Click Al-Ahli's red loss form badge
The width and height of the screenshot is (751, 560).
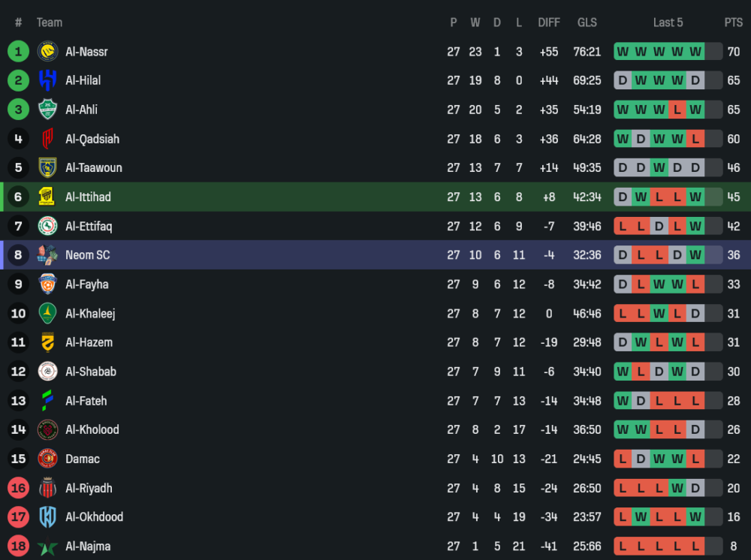click(x=677, y=110)
